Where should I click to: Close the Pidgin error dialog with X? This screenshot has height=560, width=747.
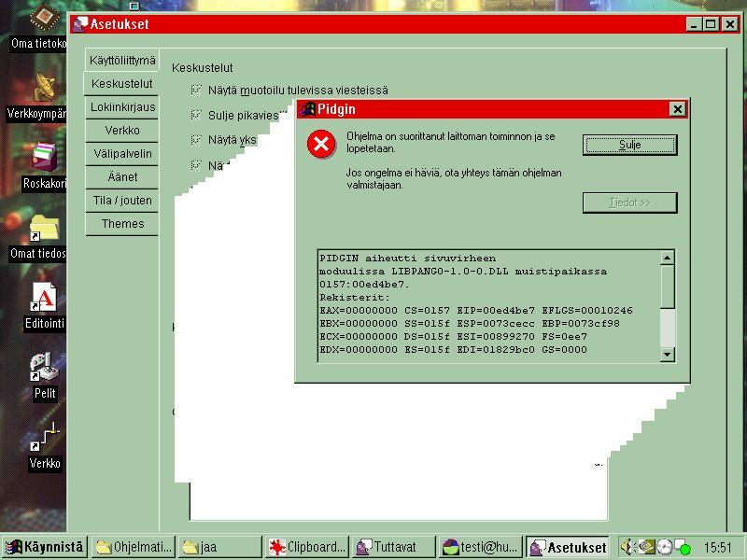(677, 109)
